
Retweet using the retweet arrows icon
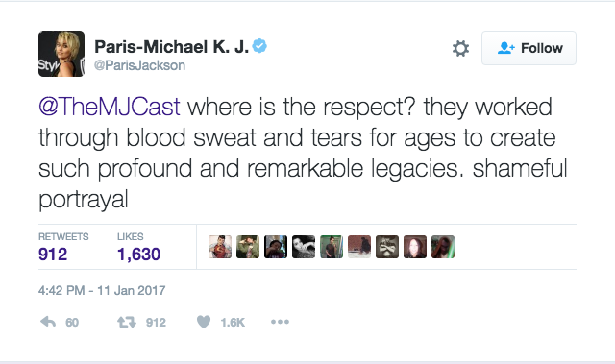127,322
